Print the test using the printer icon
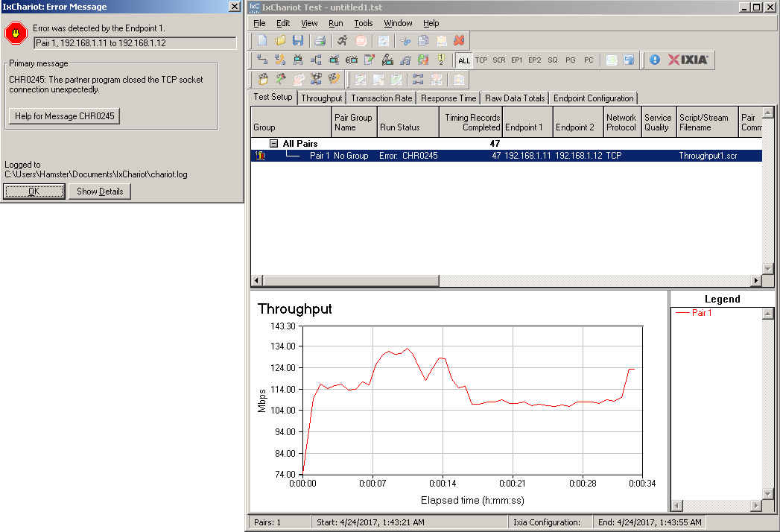This screenshot has width=780, height=532. pos(320,41)
